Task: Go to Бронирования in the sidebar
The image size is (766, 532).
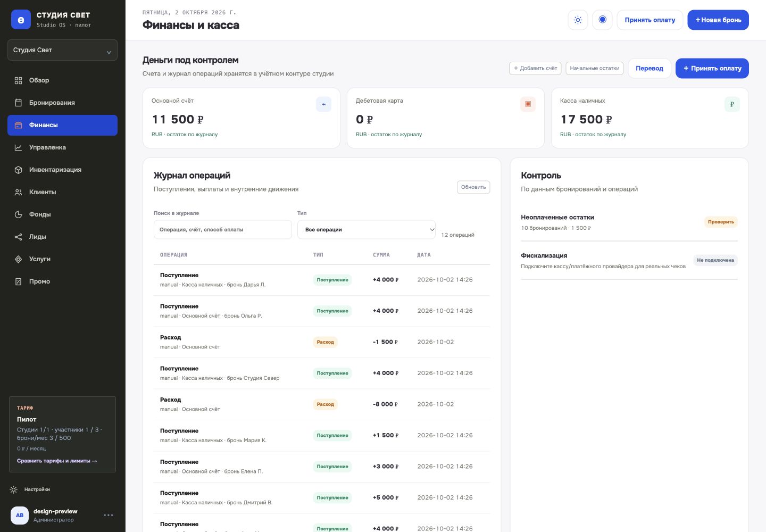Action: click(x=62, y=103)
